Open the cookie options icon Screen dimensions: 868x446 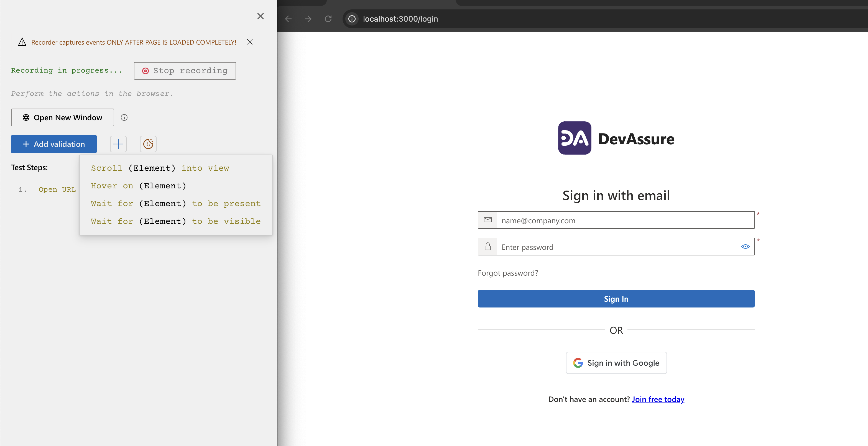148,144
